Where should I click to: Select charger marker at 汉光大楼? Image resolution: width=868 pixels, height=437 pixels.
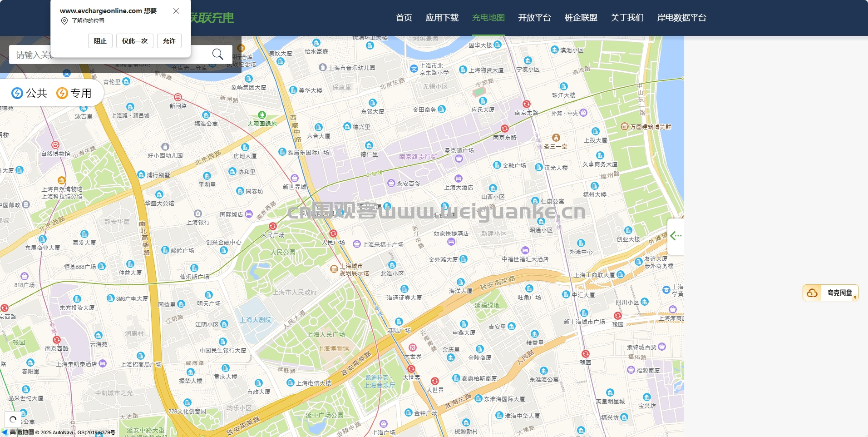(539, 167)
